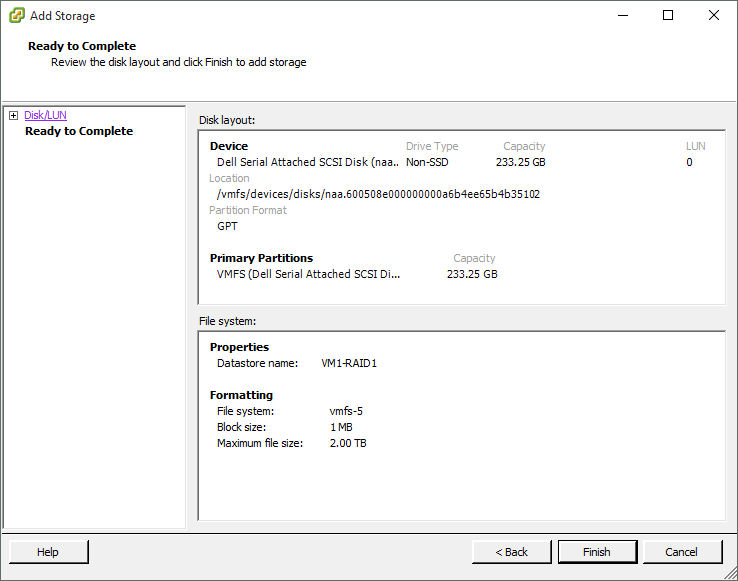Cancel the Add Storage wizard
This screenshot has height=581, width=738.
pyautogui.click(x=681, y=552)
